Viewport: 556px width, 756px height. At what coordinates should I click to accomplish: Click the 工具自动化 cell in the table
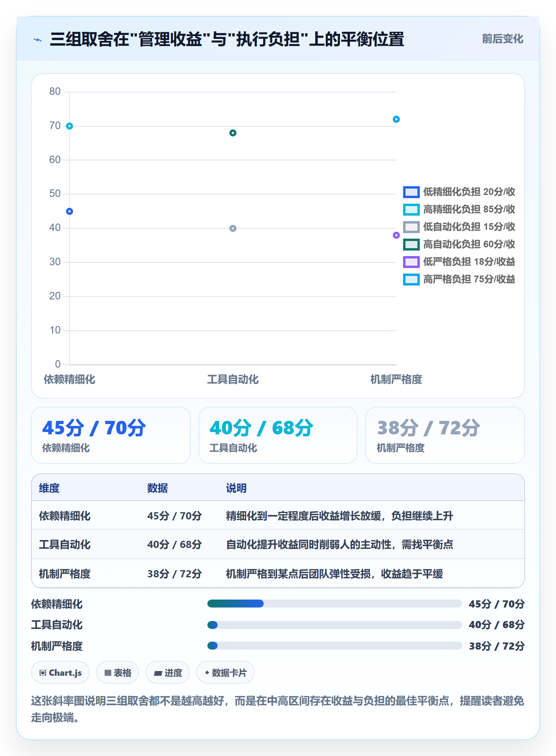click(x=65, y=544)
